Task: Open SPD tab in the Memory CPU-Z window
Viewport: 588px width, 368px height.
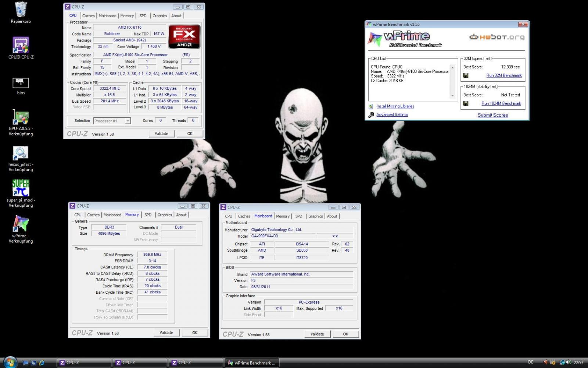Action: (148, 215)
